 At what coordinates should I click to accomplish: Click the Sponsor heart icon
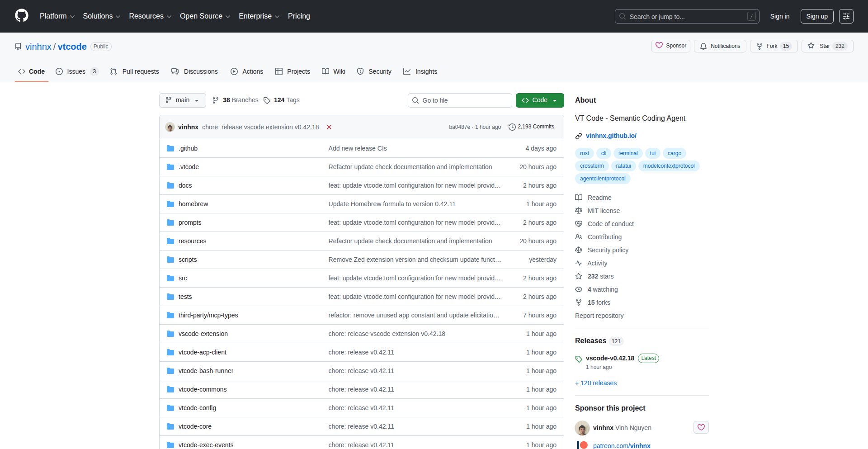click(660, 46)
